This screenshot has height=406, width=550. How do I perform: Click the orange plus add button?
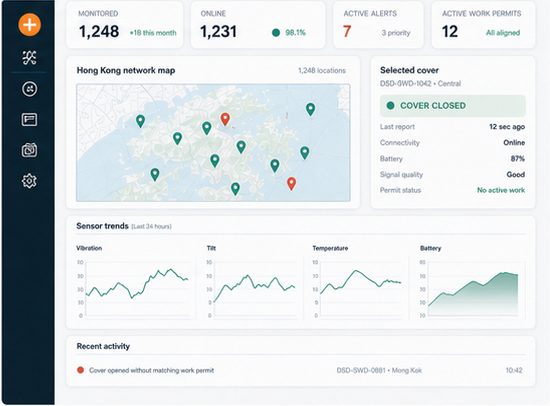coord(29,25)
